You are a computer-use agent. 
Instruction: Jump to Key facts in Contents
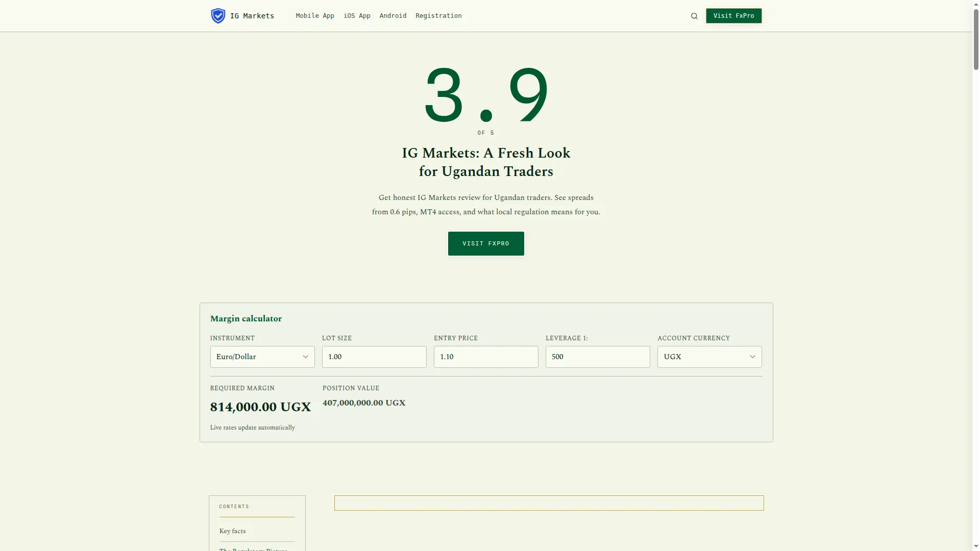point(232,531)
